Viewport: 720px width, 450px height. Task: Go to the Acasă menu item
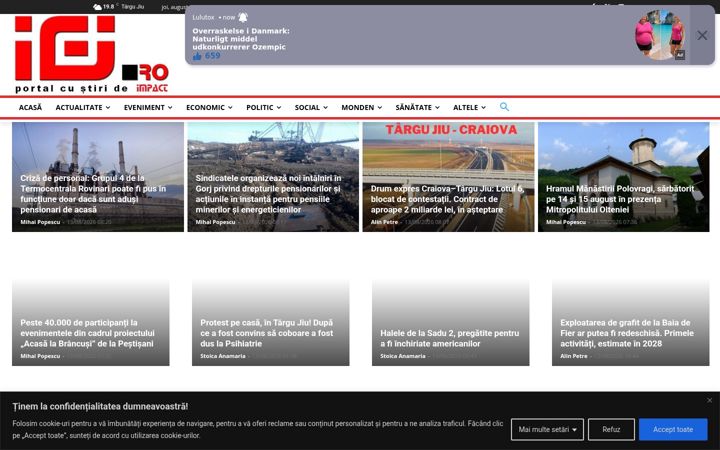pyautogui.click(x=30, y=107)
